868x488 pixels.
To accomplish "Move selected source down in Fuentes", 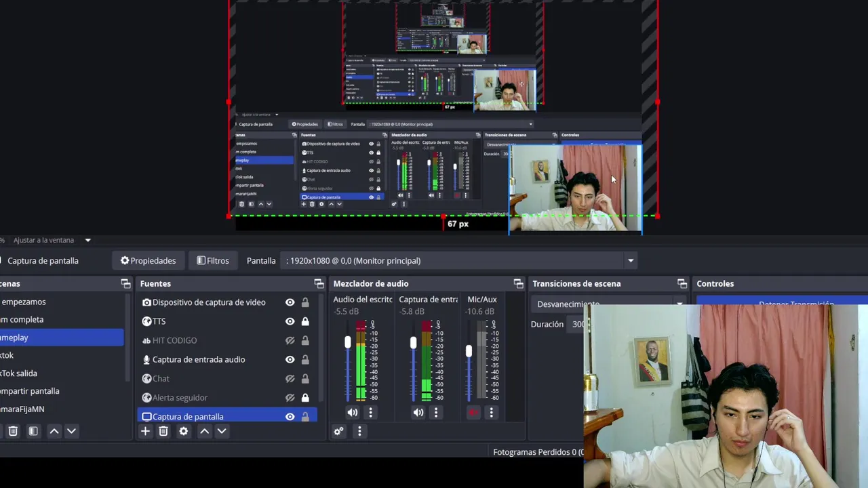I will point(221,431).
